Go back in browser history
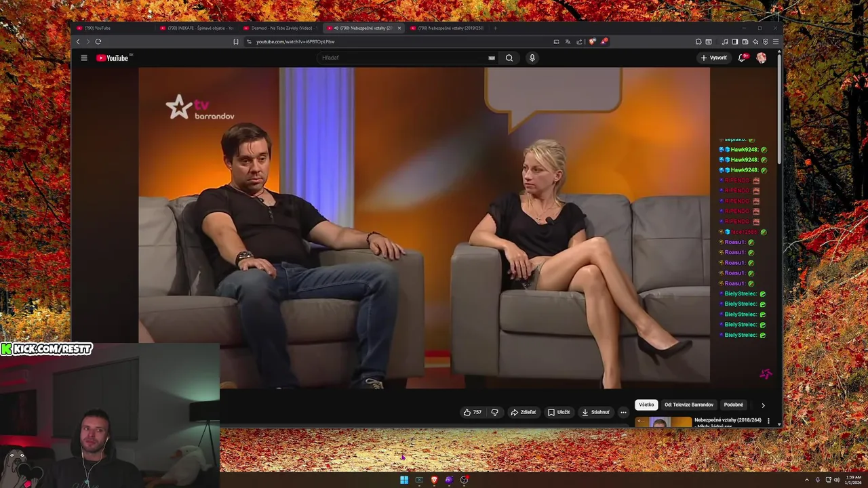868x488 pixels. (x=78, y=41)
